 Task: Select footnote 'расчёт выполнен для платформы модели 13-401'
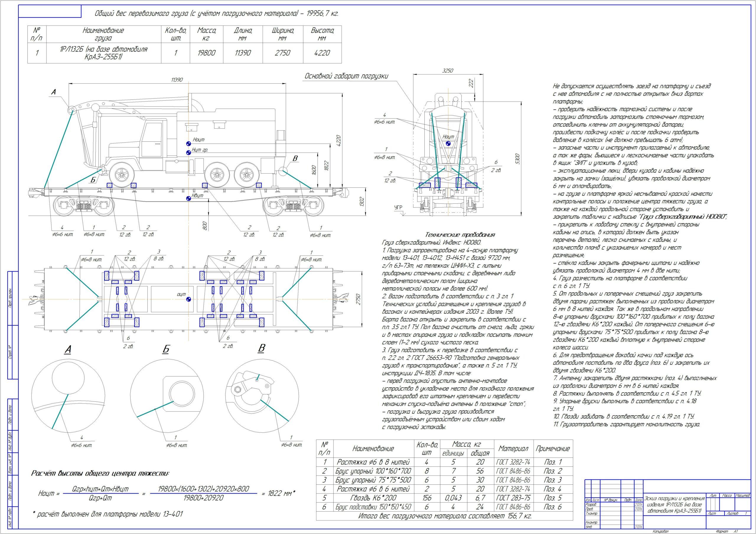[x=110, y=514]
